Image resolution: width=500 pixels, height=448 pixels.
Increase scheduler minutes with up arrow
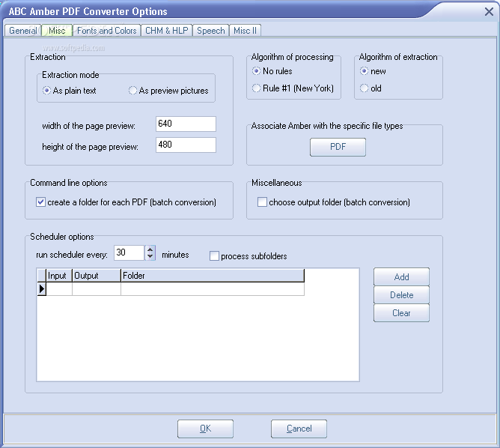(x=150, y=249)
